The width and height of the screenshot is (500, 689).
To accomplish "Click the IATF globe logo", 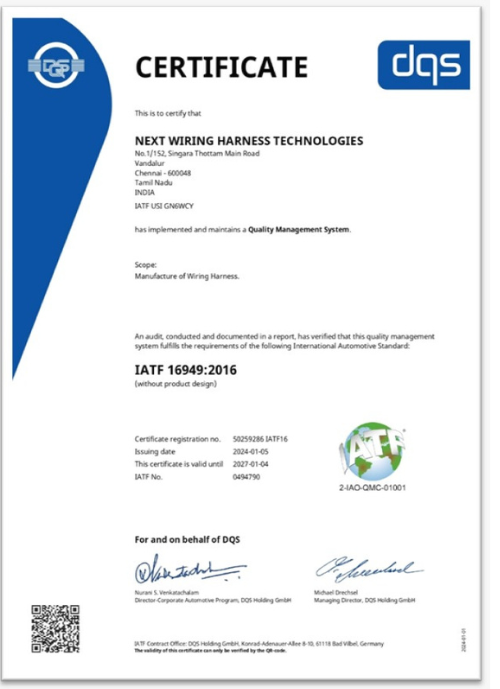I will point(373,451).
